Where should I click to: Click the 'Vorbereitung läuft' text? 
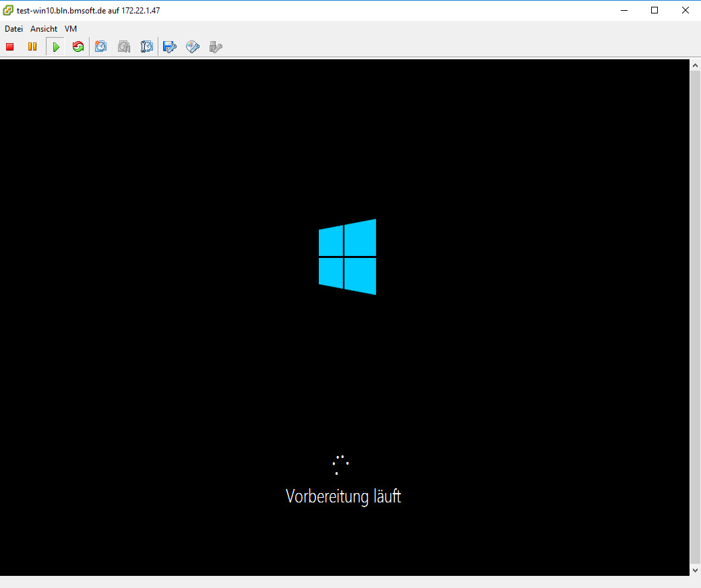(x=343, y=496)
